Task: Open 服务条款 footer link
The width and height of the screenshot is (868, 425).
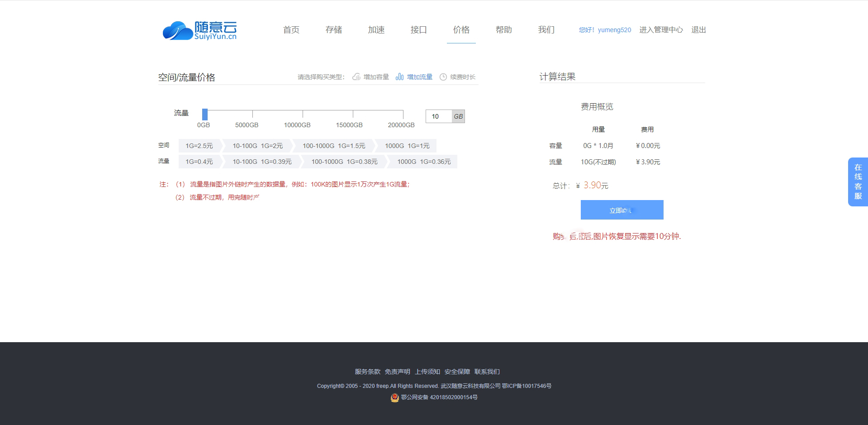Action: click(x=367, y=372)
